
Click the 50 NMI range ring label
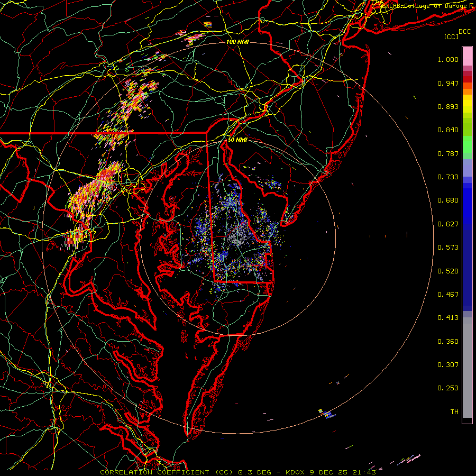tap(237, 140)
